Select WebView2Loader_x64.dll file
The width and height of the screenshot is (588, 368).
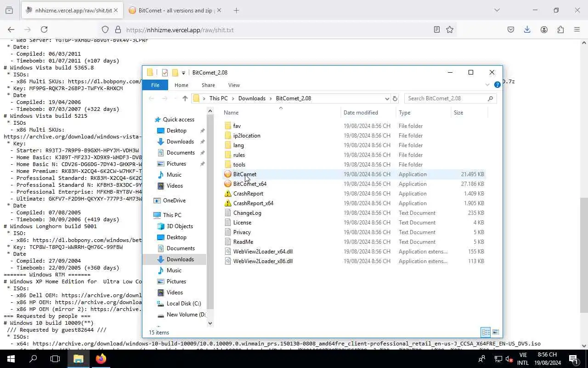click(x=263, y=252)
